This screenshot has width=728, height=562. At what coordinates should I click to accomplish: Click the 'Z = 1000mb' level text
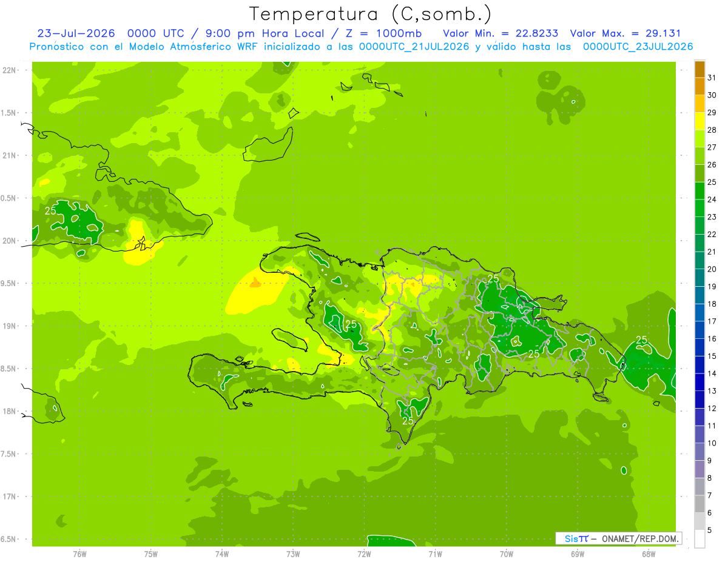[383, 33]
